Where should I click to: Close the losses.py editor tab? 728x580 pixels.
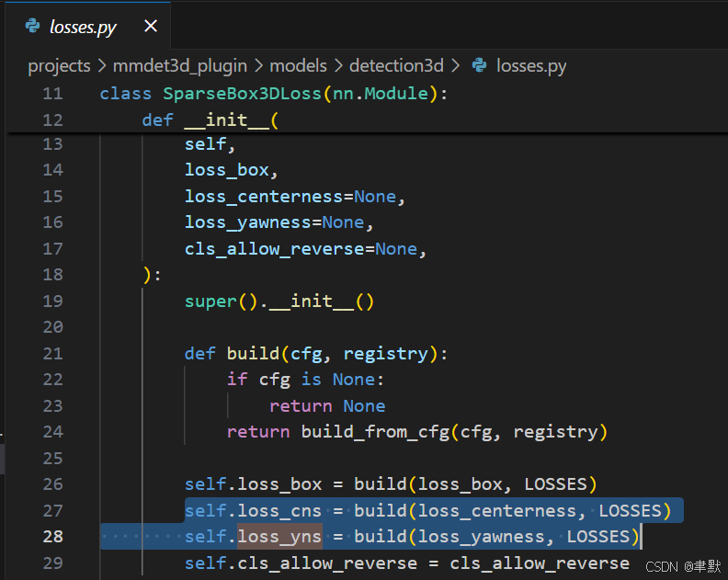click(x=151, y=26)
